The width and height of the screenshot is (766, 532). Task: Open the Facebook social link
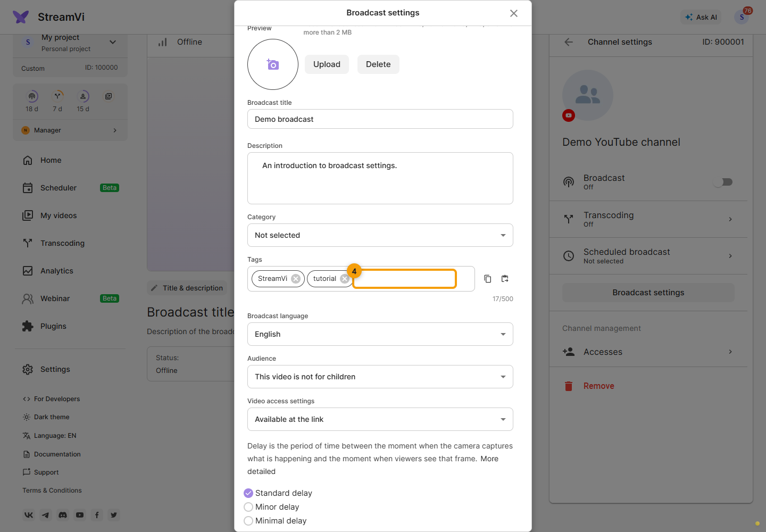click(97, 515)
